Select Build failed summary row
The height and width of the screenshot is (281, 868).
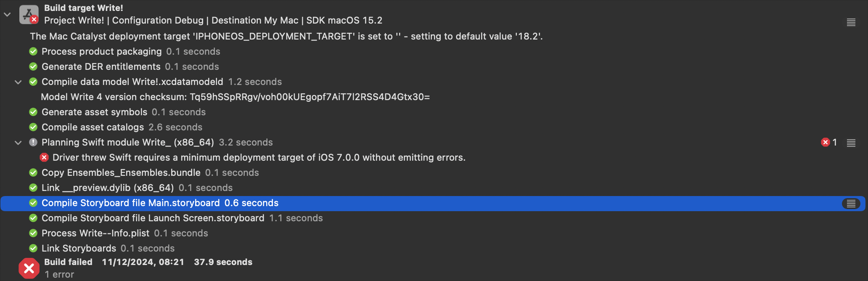pos(434,268)
